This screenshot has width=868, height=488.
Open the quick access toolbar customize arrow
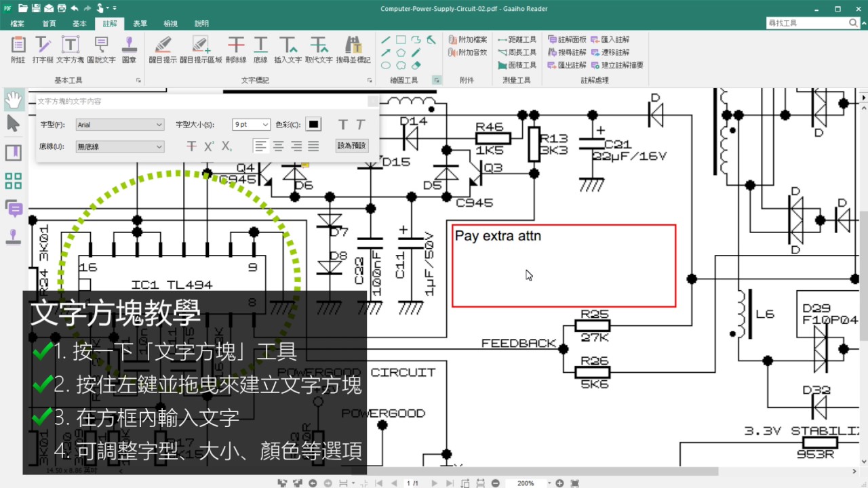point(115,9)
